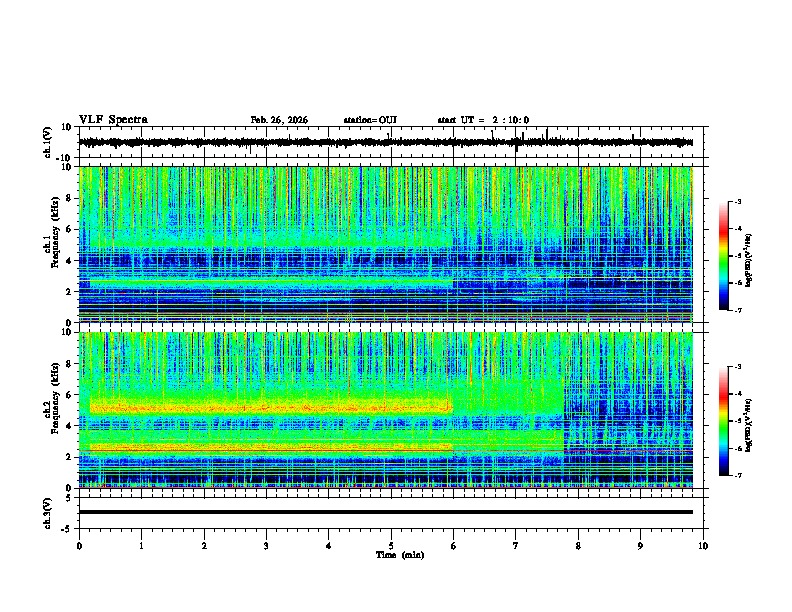
Task: Click the ch.1 voltage waveform trace
Action: (386, 142)
